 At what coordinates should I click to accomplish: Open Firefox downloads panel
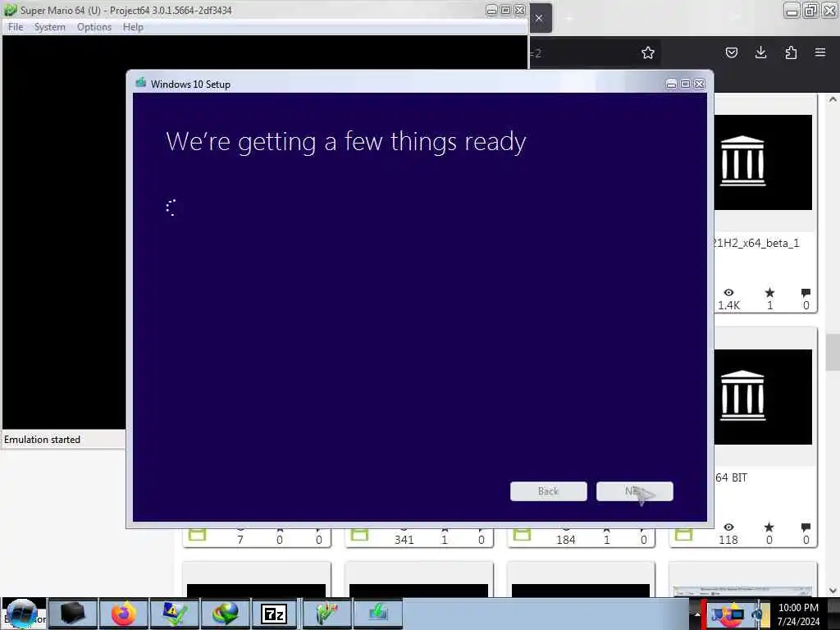[760, 52]
